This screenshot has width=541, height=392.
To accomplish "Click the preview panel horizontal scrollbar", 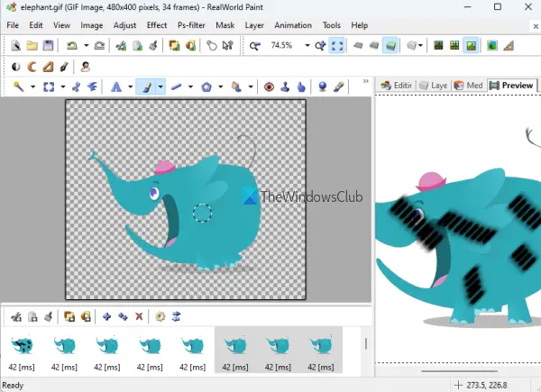I will pyautogui.click(x=460, y=371).
